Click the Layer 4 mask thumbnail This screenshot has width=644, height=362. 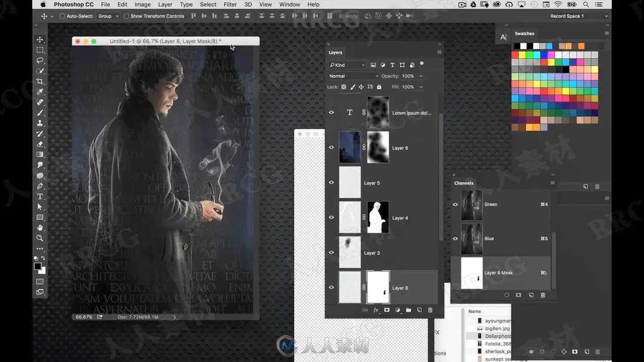[378, 218]
